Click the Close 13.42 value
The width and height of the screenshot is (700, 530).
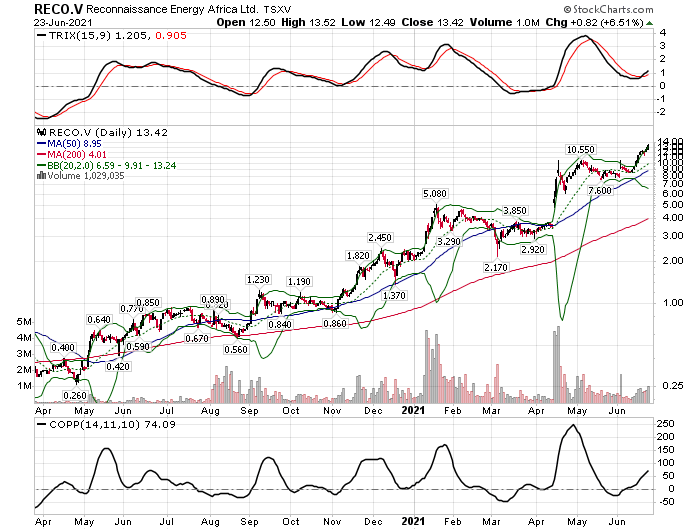coord(433,22)
